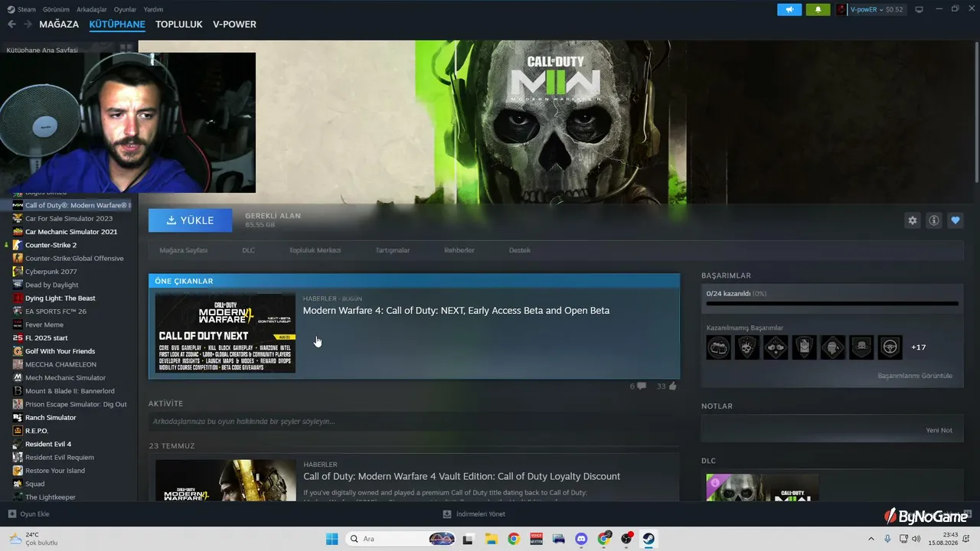Click the volume icon in system tray

pos(916,539)
